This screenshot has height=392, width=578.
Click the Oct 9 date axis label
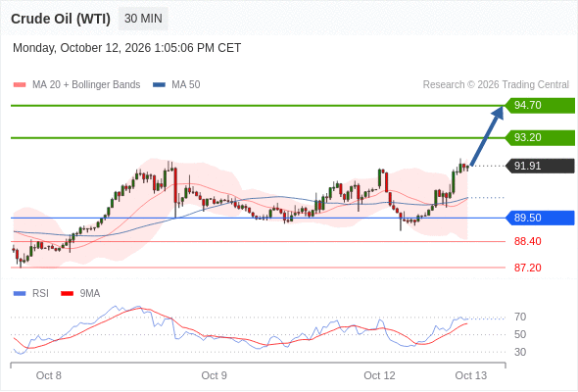[214, 375]
